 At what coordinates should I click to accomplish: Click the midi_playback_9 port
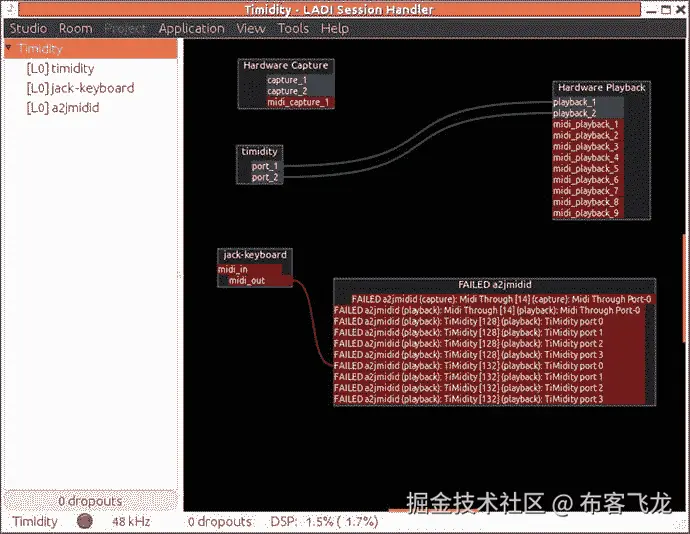pyautogui.click(x=588, y=213)
